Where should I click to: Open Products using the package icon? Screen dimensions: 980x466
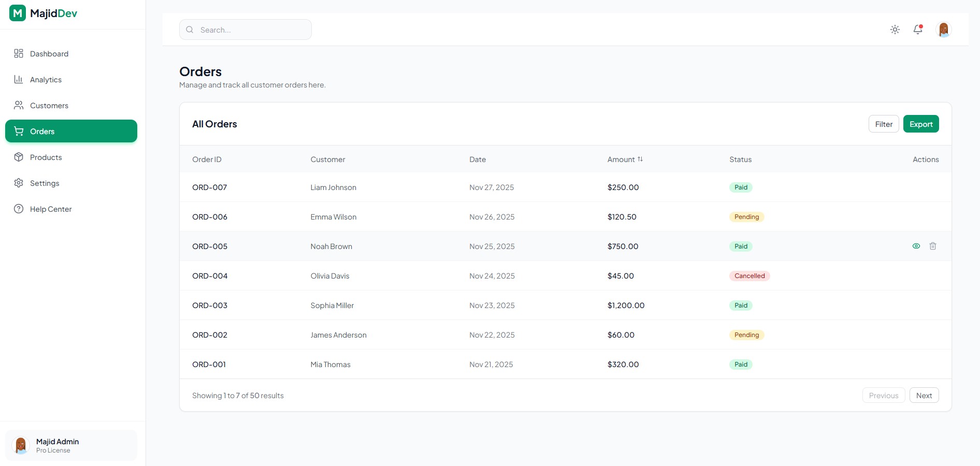tap(19, 157)
